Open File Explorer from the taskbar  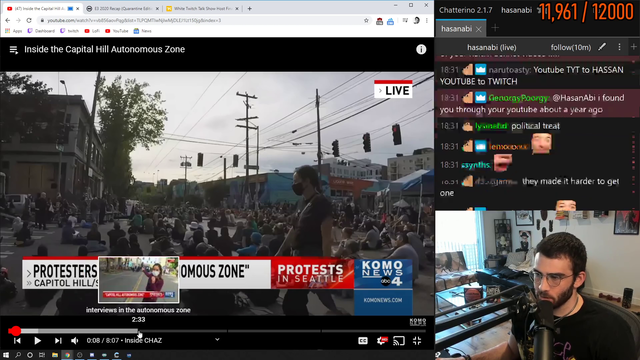click(55, 355)
